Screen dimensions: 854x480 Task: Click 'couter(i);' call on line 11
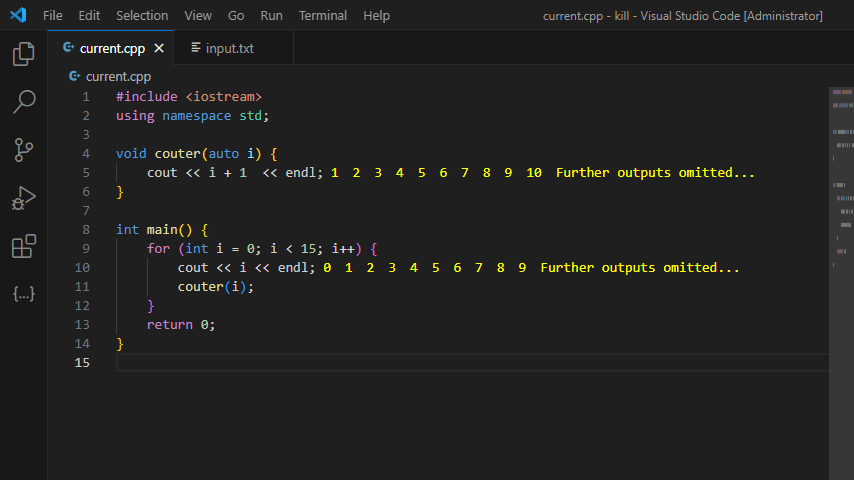click(x=216, y=287)
